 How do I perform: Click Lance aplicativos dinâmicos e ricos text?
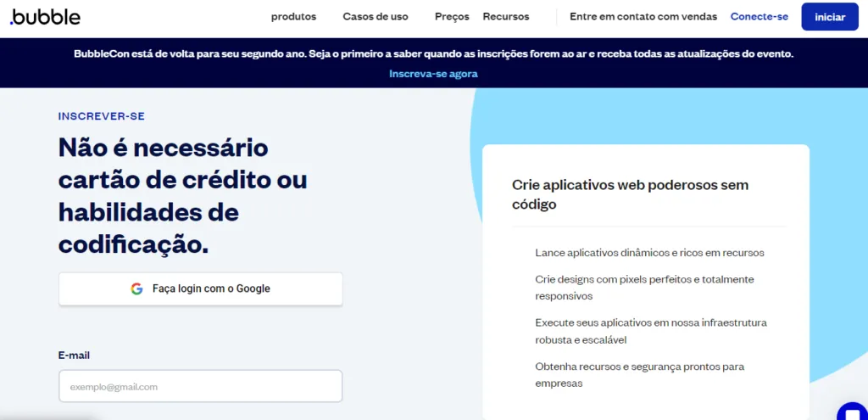pos(649,253)
